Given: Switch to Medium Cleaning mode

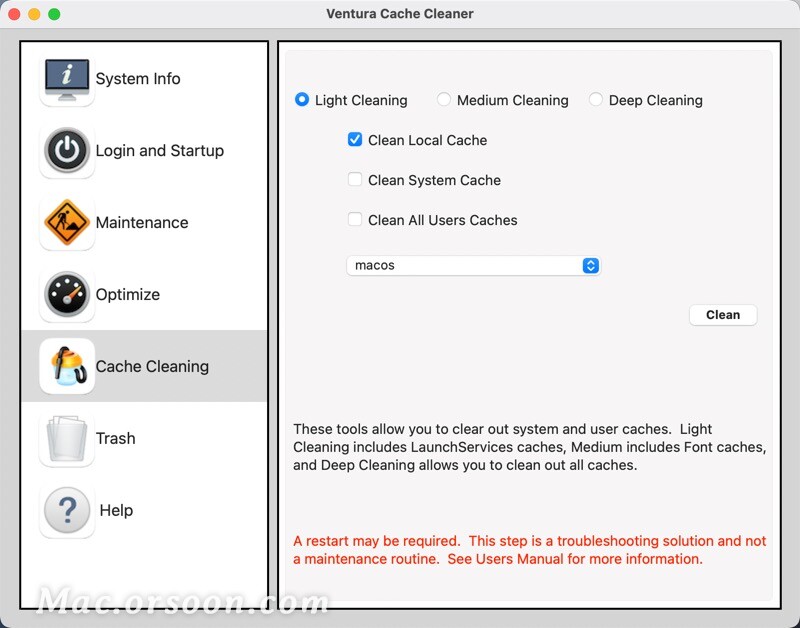Looking at the screenshot, I should tap(444, 99).
